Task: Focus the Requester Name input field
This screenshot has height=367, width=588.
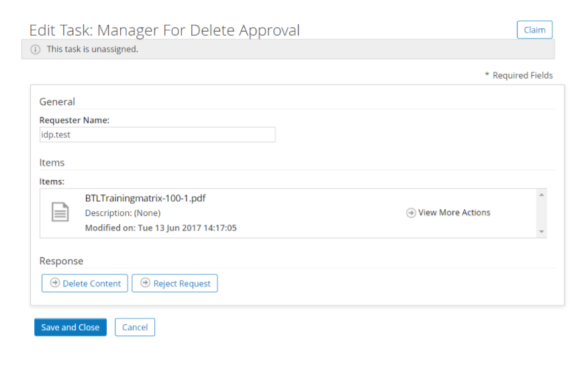Action: click(157, 135)
